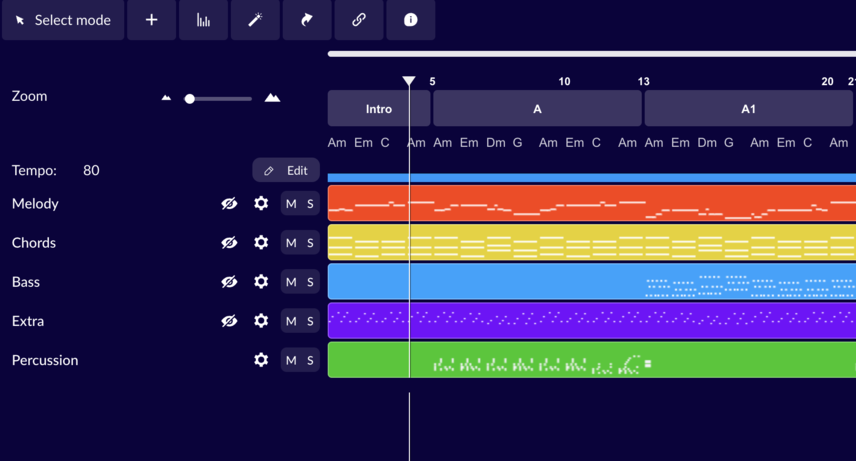Click the Edit tempo button
Image resolution: width=856 pixels, height=461 pixels.
286,171
